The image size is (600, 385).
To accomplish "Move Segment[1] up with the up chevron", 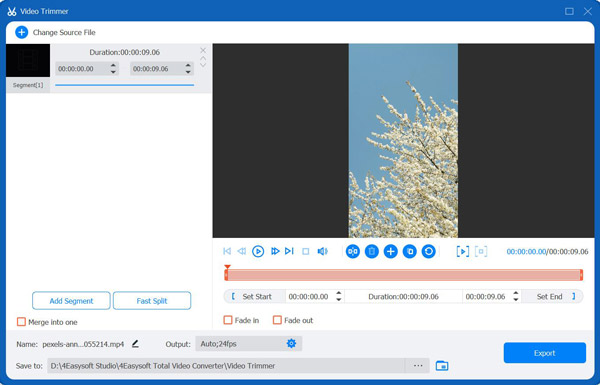I will [x=203, y=59].
